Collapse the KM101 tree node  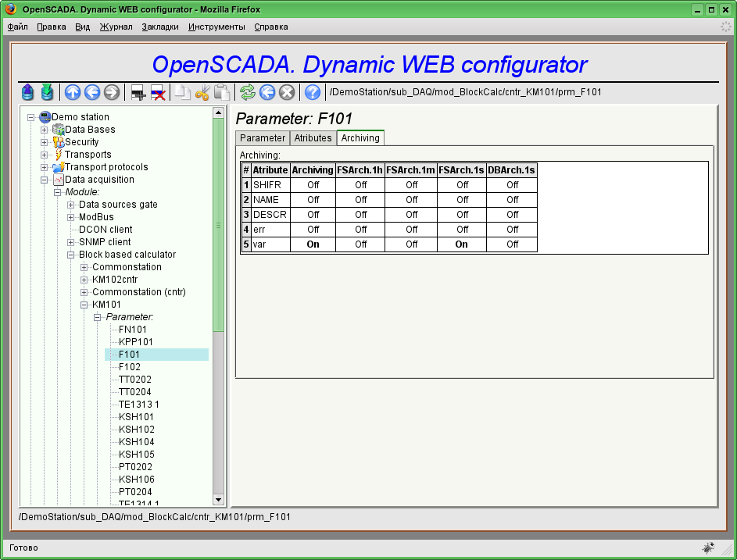84,305
